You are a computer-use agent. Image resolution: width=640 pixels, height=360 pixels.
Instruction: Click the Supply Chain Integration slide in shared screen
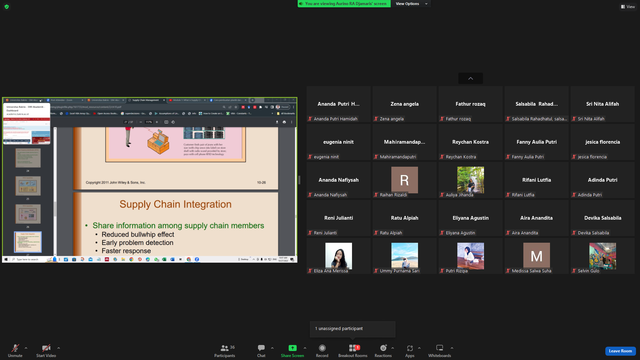[x=176, y=224]
